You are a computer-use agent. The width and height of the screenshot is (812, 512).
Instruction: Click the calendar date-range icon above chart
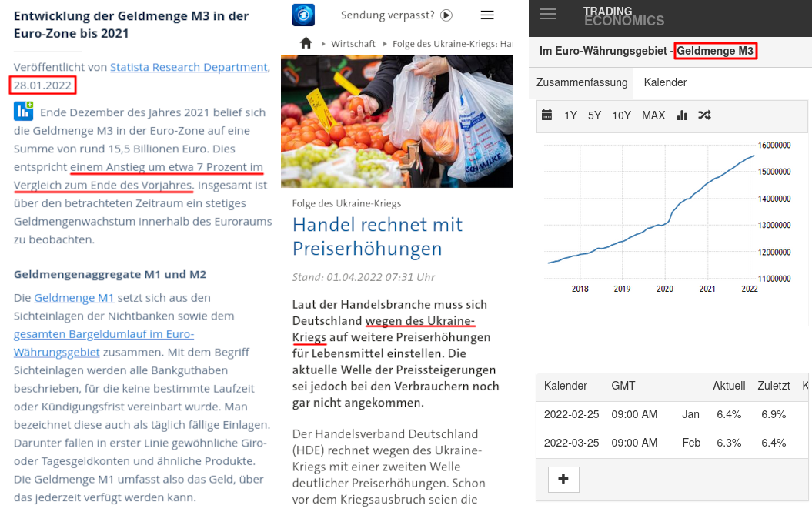[x=547, y=115]
